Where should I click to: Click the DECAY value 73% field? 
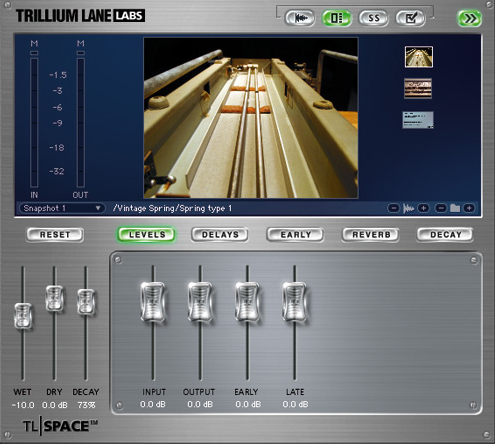point(86,405)
